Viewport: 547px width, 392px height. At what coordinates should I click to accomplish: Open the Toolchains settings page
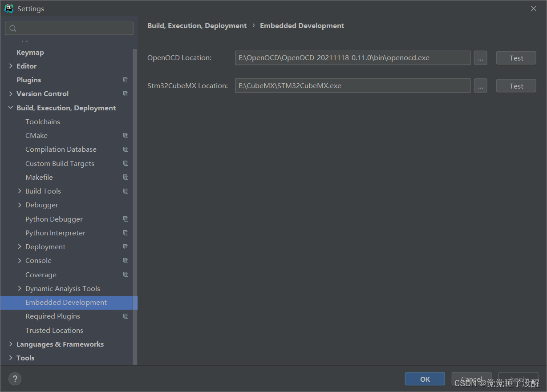(x=43, y=121)
